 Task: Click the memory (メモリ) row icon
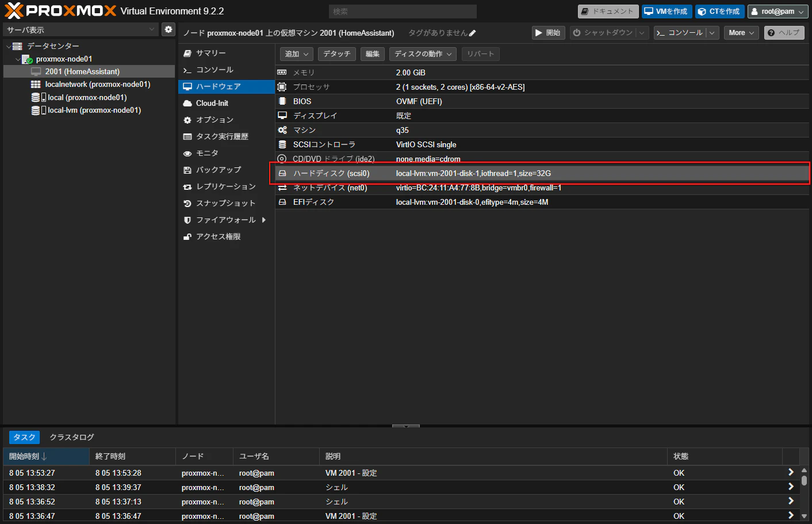pos(282,72)
